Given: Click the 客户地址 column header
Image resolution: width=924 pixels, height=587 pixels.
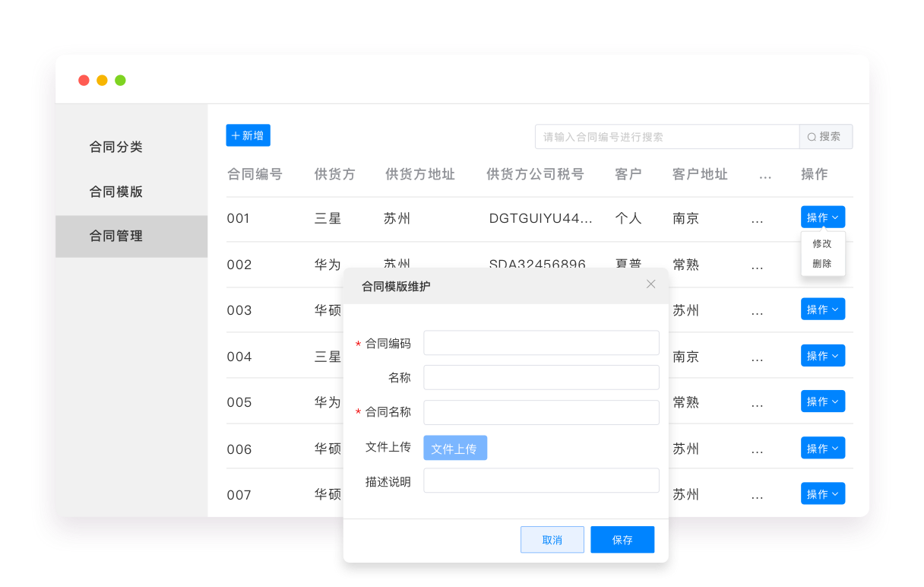Looking at the screenshot, I should pos(700,174).
